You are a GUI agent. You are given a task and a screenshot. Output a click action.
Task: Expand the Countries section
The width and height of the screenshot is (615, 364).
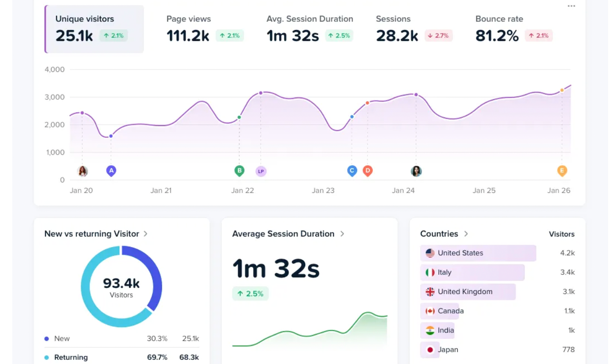pyautogui.click(x=466, y=234)
